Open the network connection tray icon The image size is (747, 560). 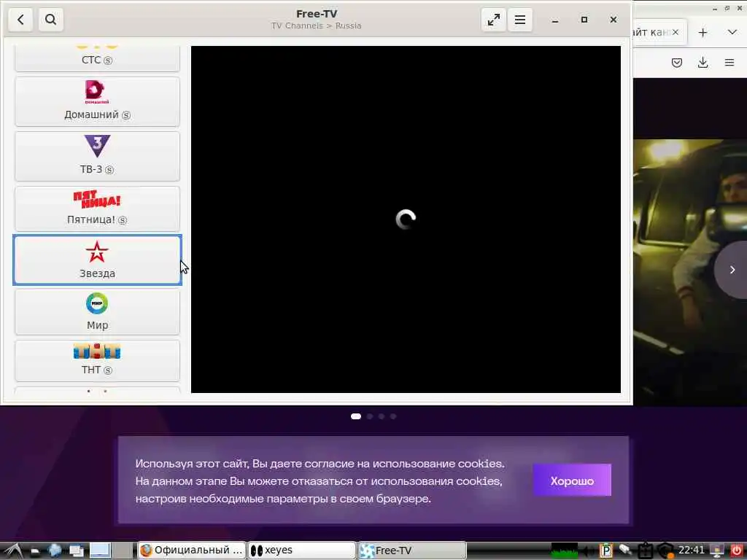(625, 551)
